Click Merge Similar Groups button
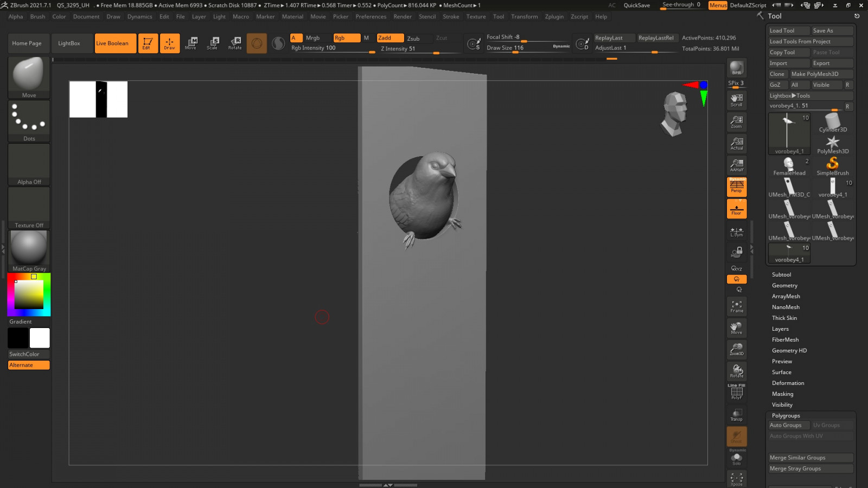 [x=811, y=458]
